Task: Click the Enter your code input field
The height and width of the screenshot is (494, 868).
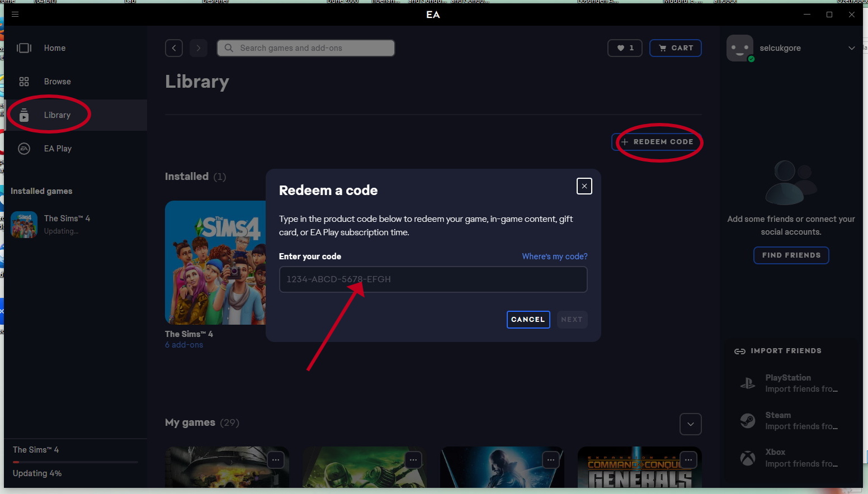Action: pos(433,279)
